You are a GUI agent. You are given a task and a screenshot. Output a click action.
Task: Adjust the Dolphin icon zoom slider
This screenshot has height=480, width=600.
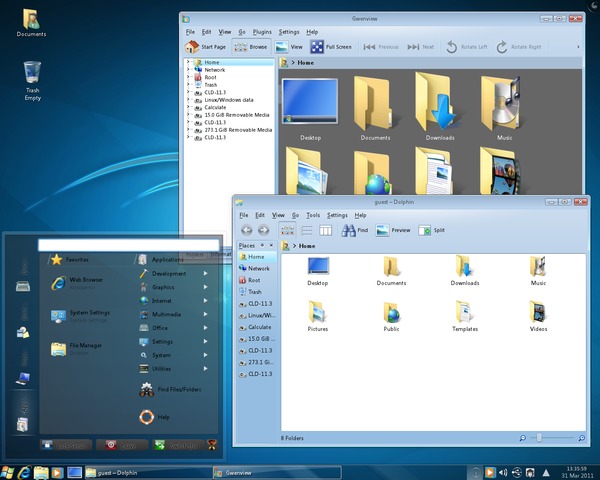tap(540, 438)
